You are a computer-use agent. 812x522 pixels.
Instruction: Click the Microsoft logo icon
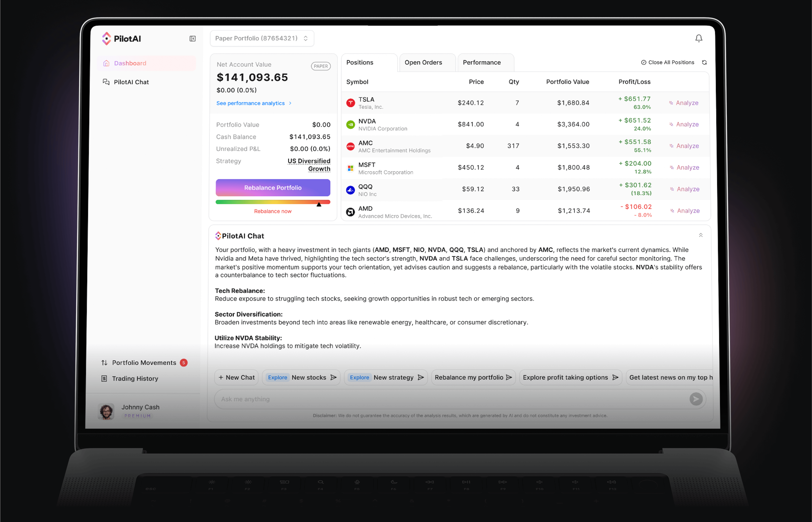[x=351, y=168]
